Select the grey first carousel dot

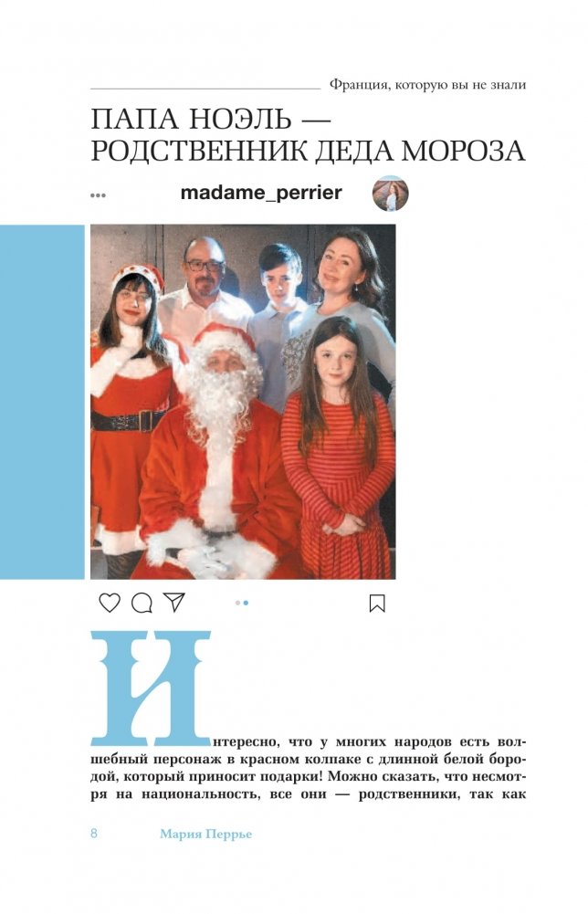point(238,603)
